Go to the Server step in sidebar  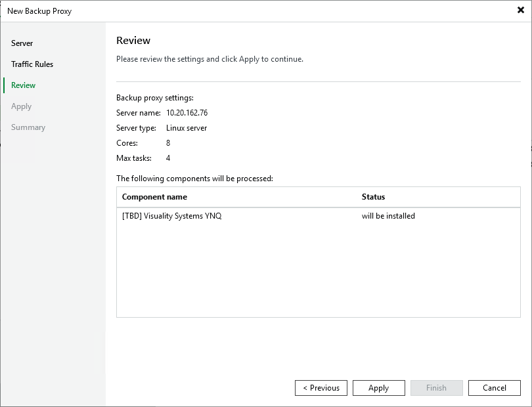pyautogui.click(x=22, y=43)
